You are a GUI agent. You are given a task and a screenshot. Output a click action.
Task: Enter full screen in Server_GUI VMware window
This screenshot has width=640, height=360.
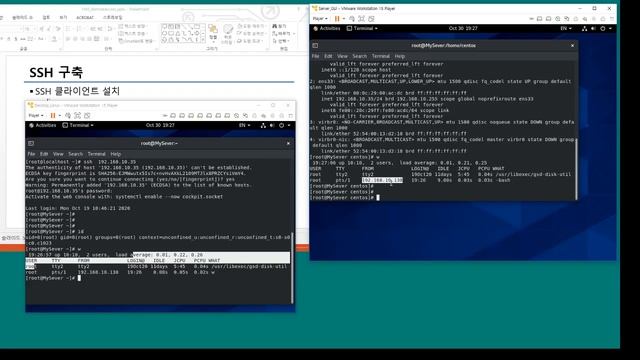pyautogui.click(x=361, y=19)
